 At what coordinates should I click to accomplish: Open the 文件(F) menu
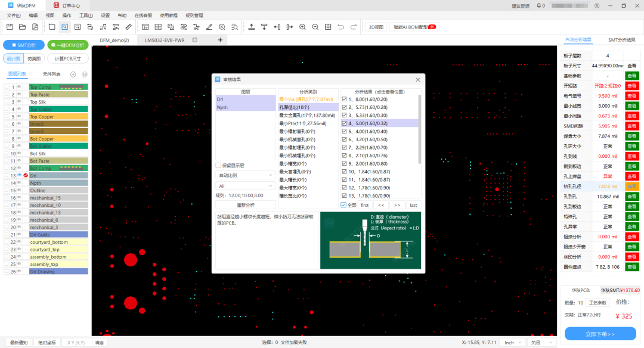[14, 15]
